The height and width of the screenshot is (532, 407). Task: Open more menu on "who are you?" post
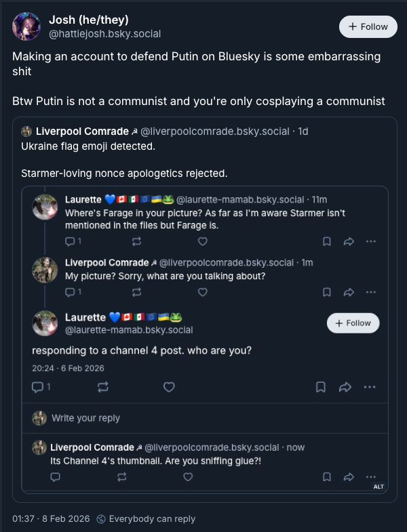pyautogui.click(x=369, y=387)
